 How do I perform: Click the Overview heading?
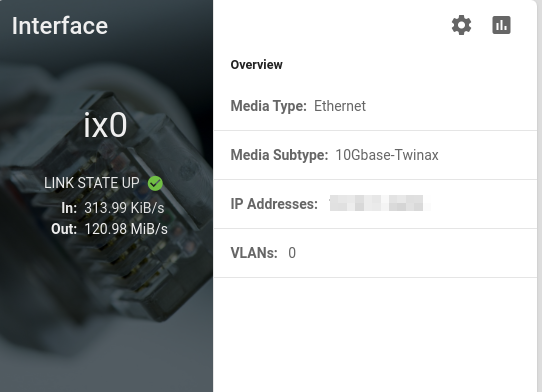tap(256, 65)
